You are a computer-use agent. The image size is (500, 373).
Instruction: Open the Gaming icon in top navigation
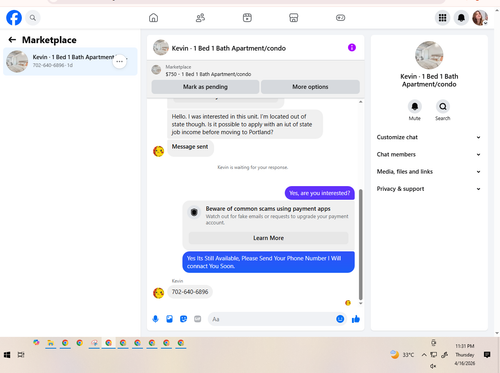pyautogui.click(x=340, y=18)
